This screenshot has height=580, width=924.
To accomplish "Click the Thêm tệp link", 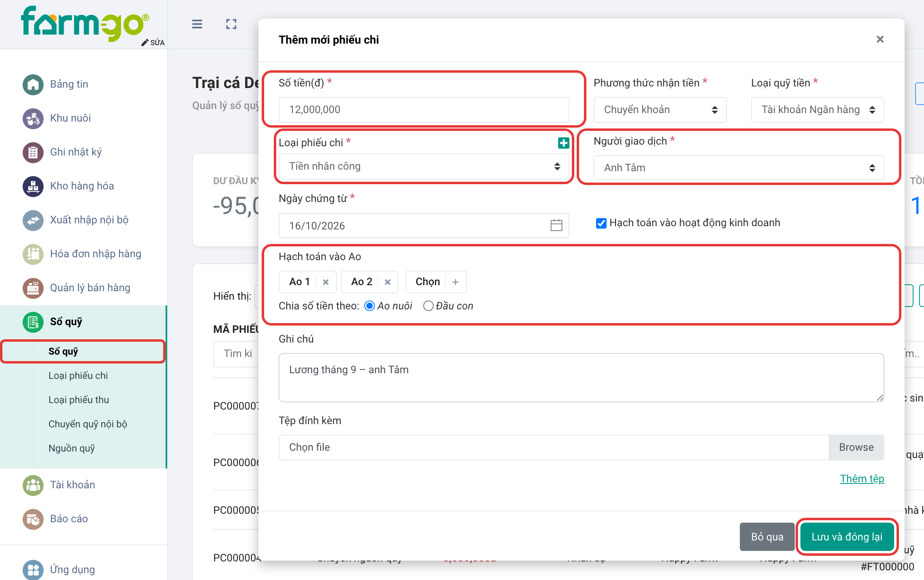I will (862, 479).
